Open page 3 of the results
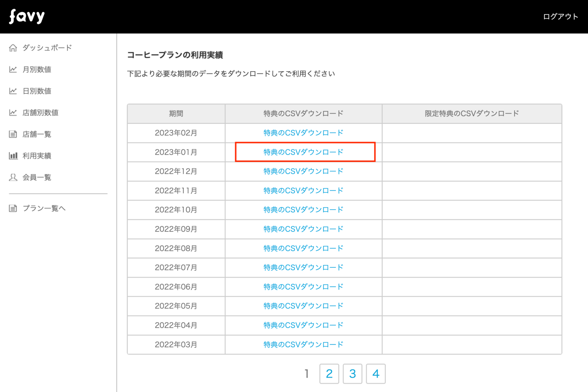This screenshot has height=392, width=588. [x=353, y=374]
